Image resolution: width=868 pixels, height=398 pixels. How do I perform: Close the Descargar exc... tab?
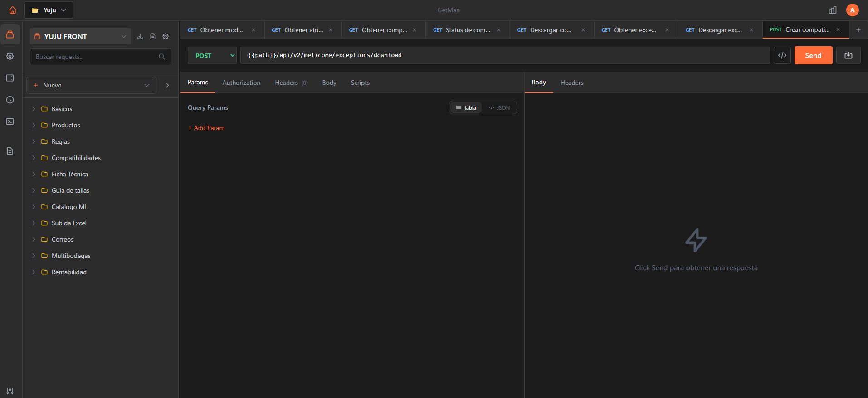[751, 30]
